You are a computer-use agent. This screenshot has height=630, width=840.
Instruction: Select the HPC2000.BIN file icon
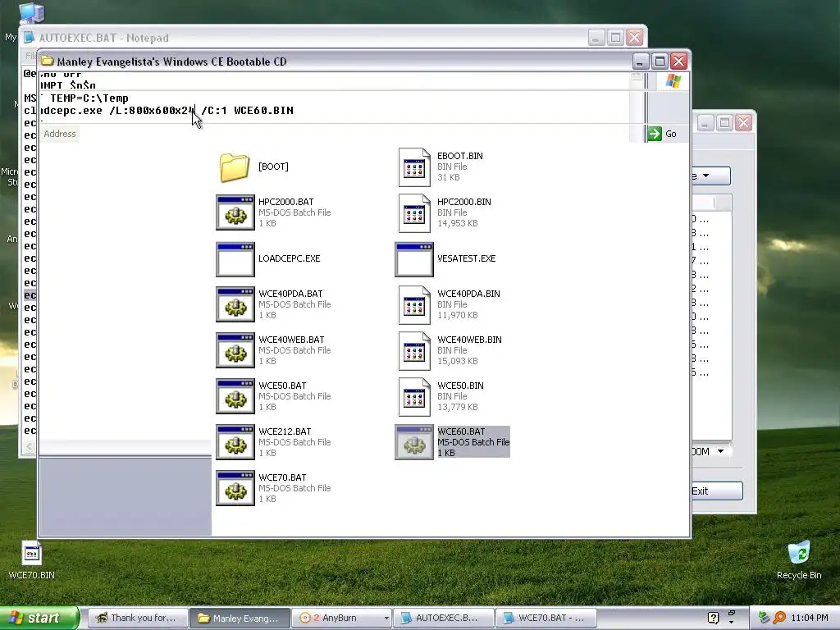pyautogui.click(x=414, y=213)
